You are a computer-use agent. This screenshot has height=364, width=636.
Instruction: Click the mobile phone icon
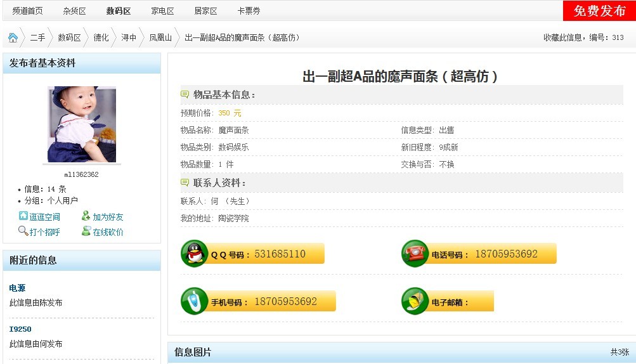coord(194,301)
